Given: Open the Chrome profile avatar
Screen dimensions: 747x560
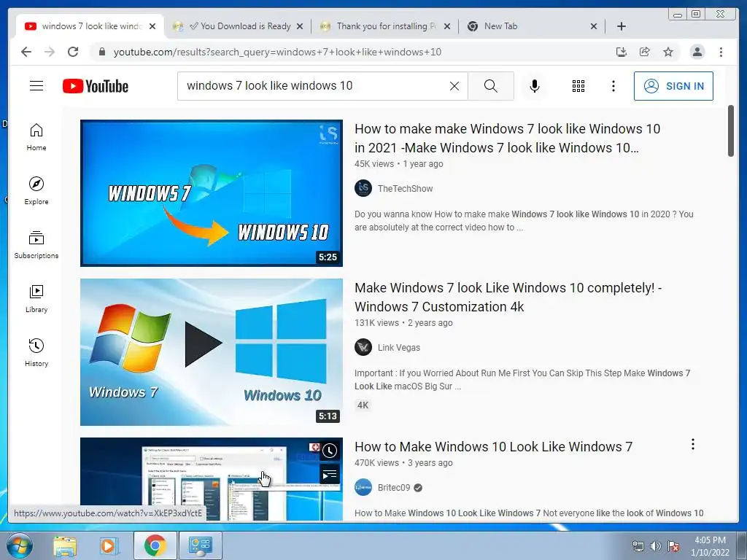Looking at the screenshot, I should click(x=697, y=52).
